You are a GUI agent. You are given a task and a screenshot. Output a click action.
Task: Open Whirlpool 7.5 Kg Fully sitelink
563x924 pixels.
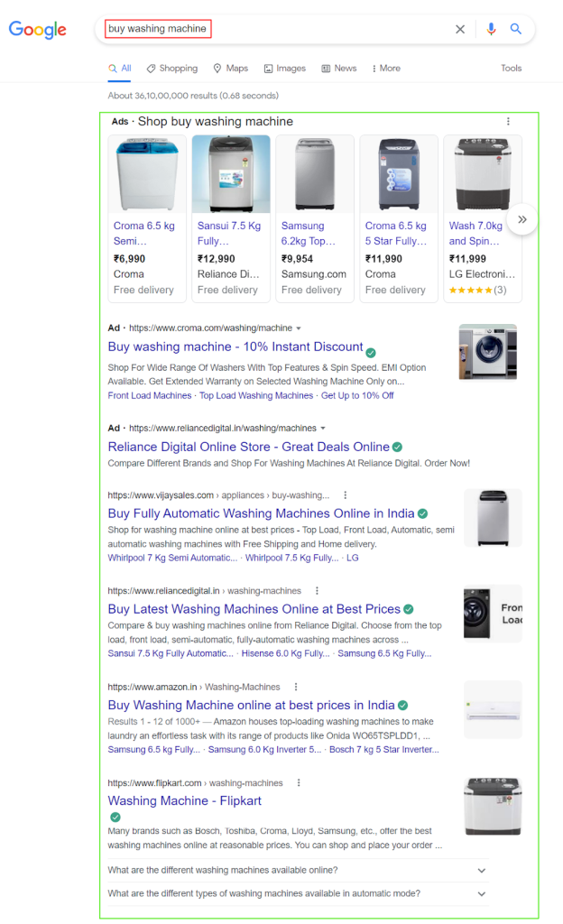coord(292,558)
